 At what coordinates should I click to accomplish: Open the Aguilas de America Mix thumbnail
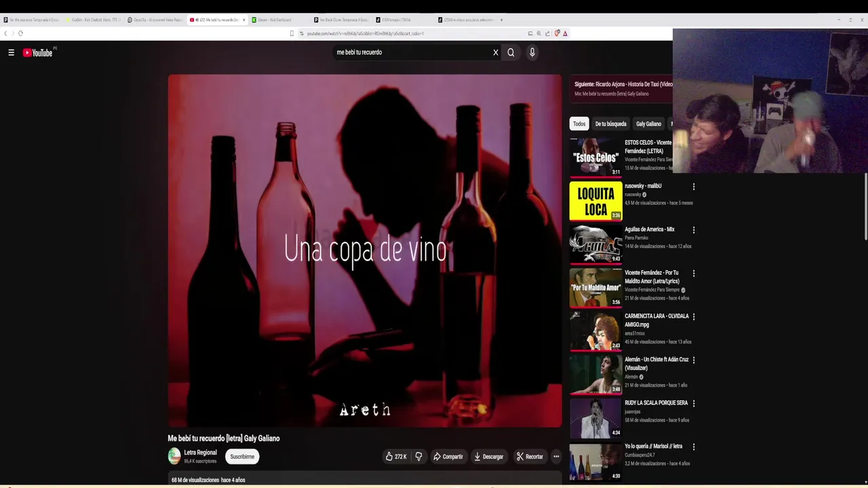coord(595,244)
